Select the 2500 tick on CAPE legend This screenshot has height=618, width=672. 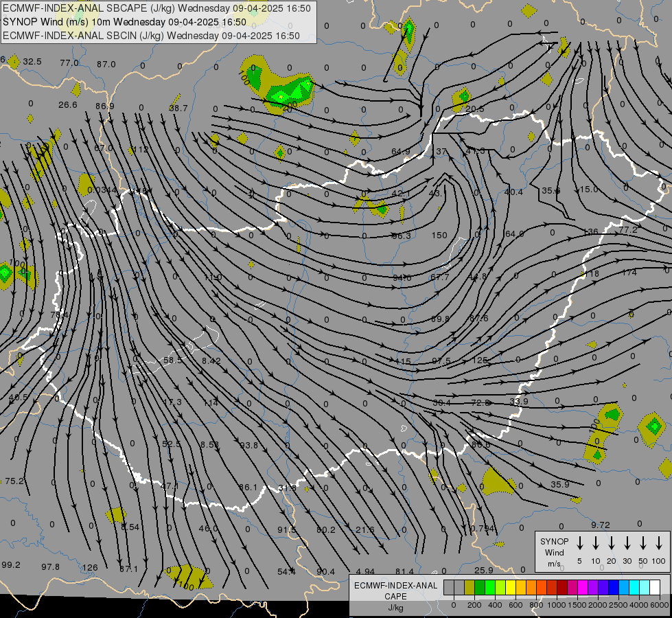(618, 605)
